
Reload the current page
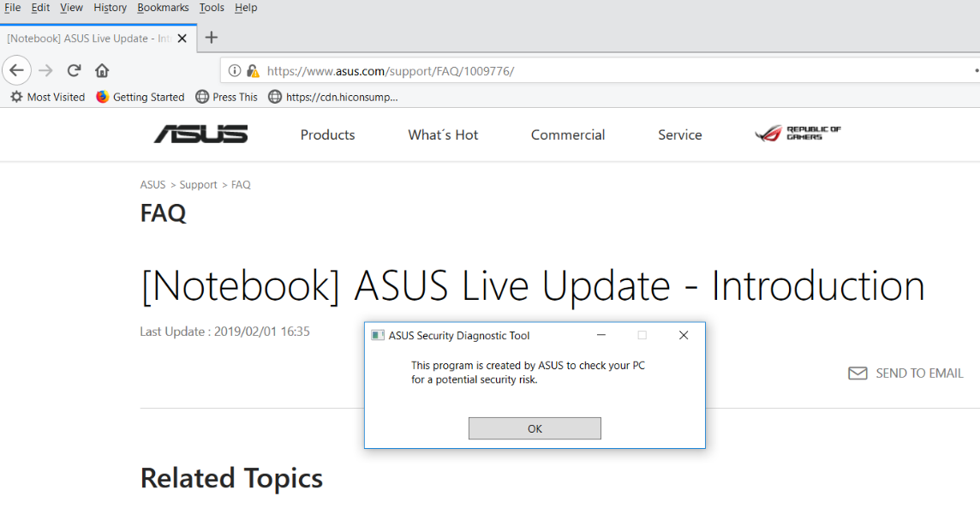click(75, 70)
